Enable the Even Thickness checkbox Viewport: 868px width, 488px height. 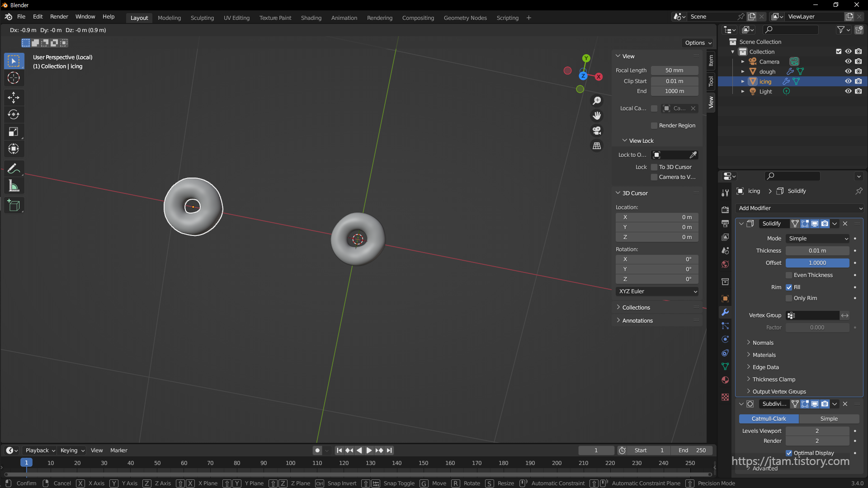click(789, 275)
